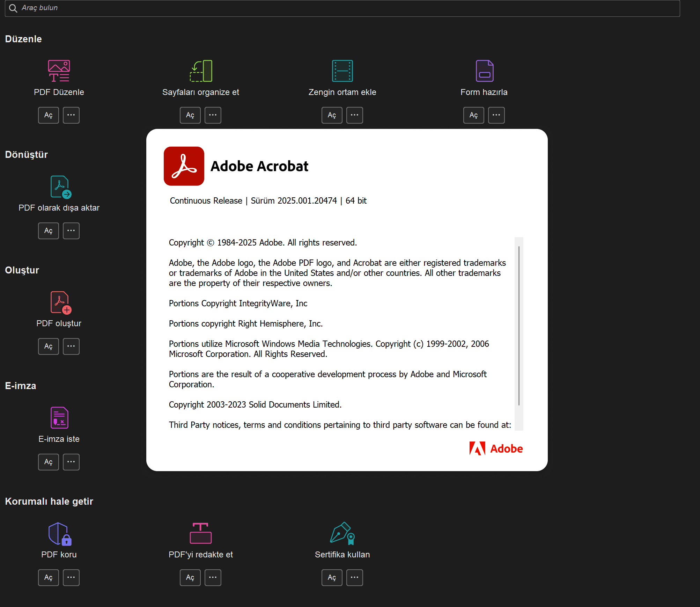Click the about dialog's vertical scrollbar
The image size is (700, 607).
(x=519, y=334)
